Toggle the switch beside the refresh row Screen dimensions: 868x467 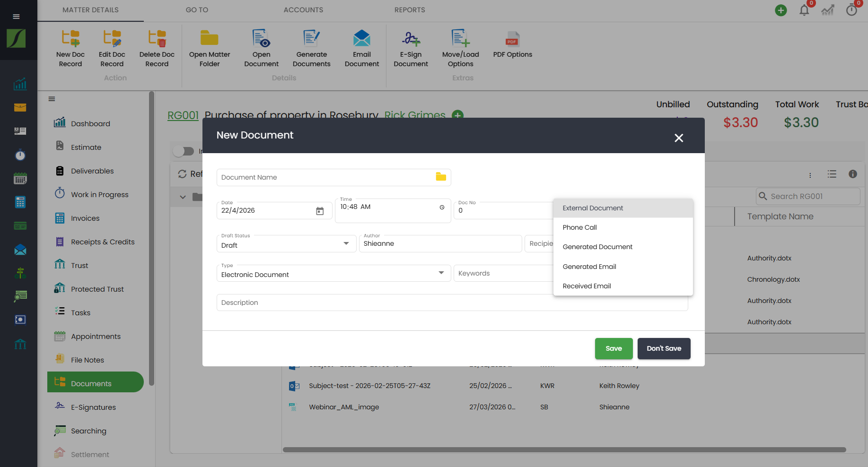click(x=184, y=151)
